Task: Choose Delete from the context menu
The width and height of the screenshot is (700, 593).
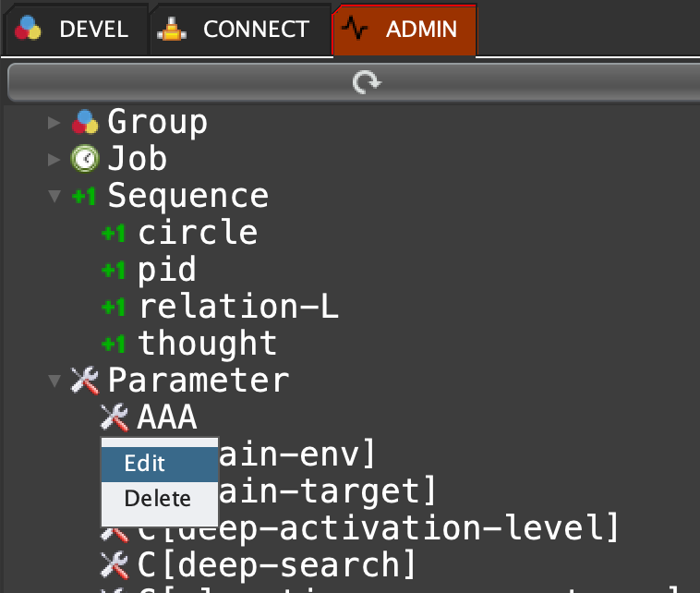Action: [x=157, y=499]
